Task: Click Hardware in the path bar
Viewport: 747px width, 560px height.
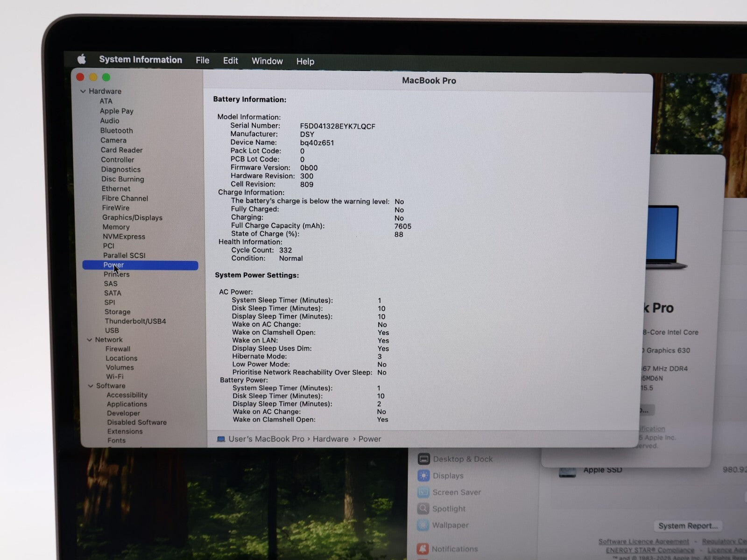Action: (x=331, y=439)
